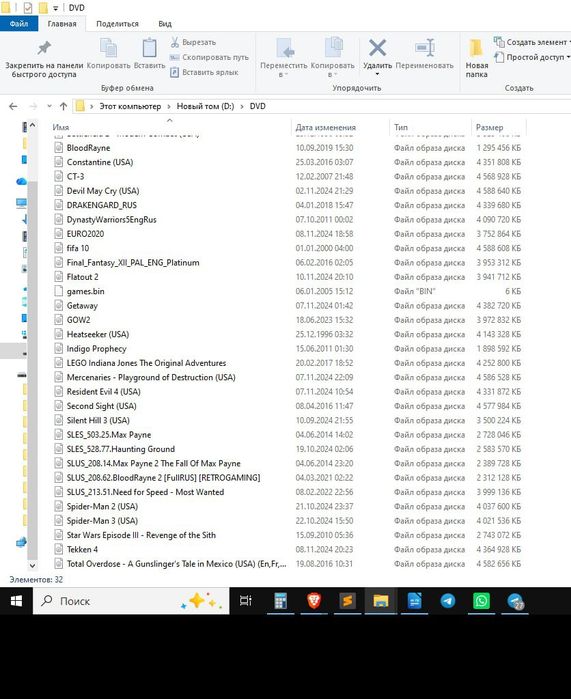Click the Flatout 2 file icon
Image resolution: width=571 pixels, height=699 pixels.
coord(58,277)
